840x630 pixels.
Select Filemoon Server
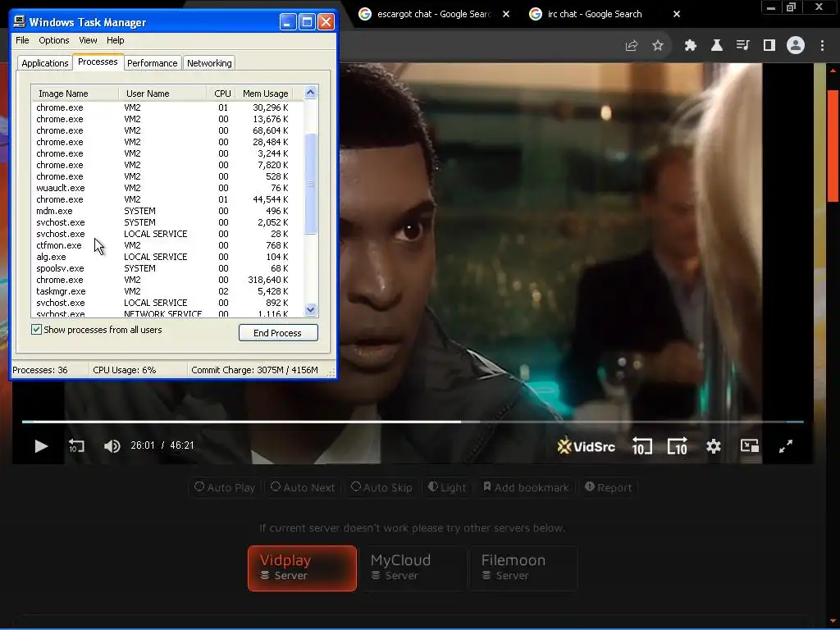pyautogui.click(x=523, y=568)
